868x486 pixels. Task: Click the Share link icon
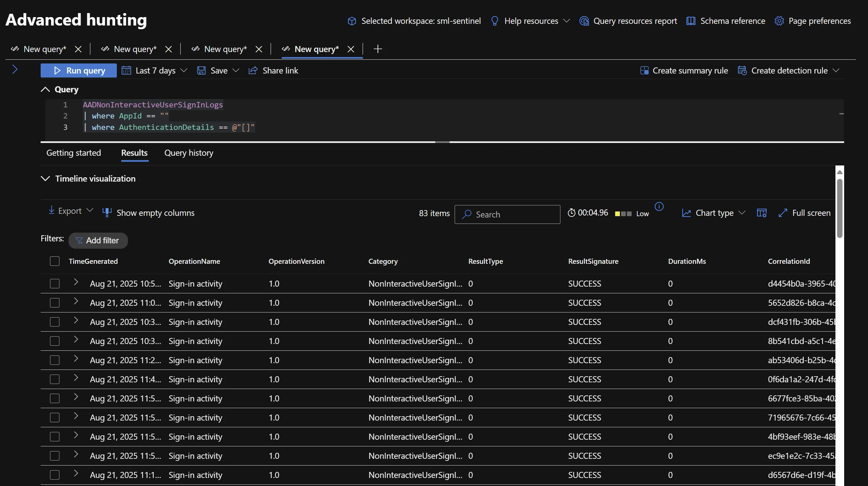253,70
